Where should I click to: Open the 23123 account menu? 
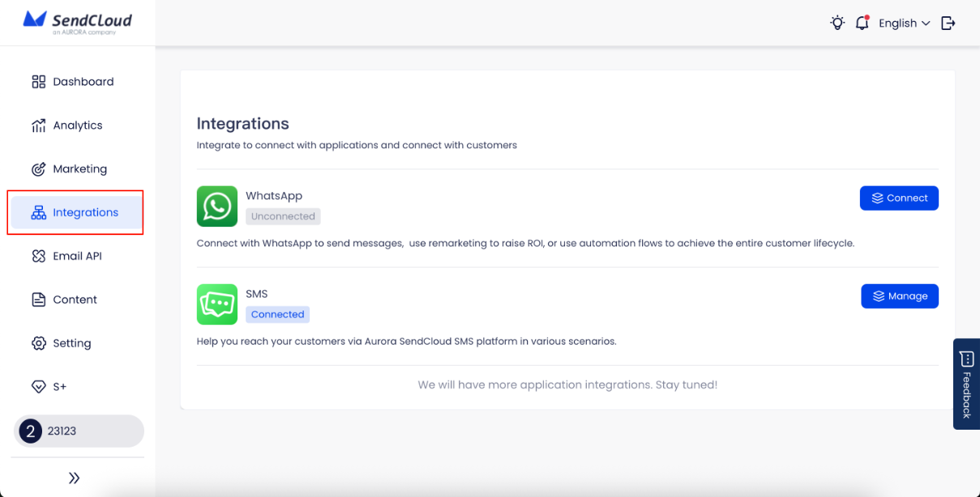tap(77, 431)
